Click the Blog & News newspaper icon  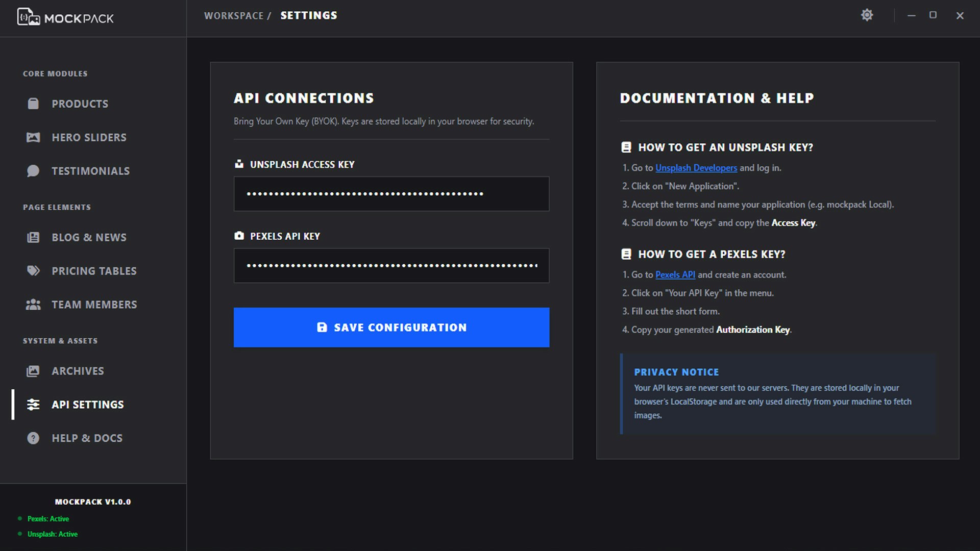pyautogui.click(x=33, y=237)
